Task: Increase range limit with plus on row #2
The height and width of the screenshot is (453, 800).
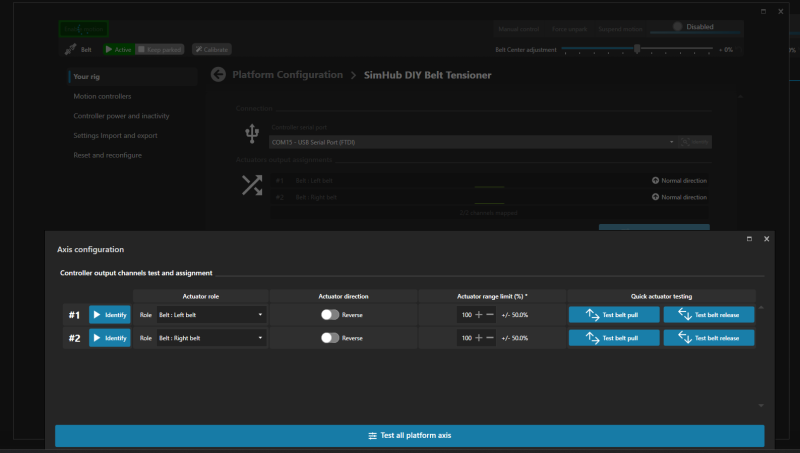Action: click(479, 338)
